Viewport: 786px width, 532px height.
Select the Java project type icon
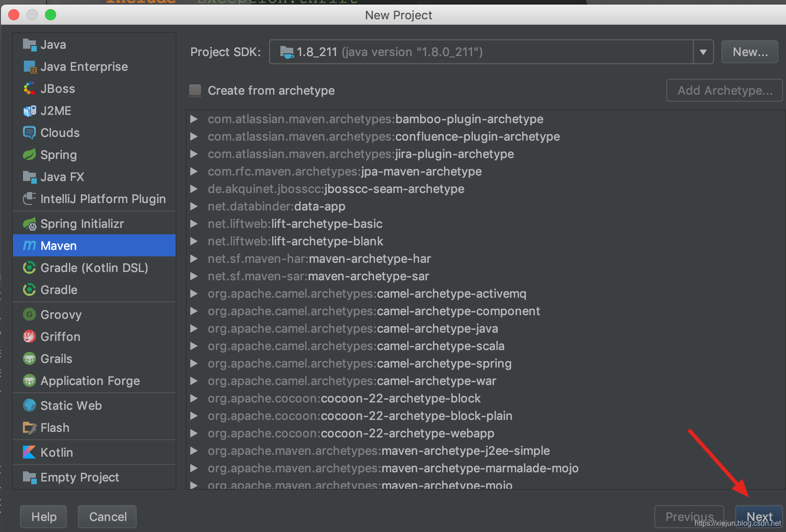pyautogui.click(x=29, y=45)
